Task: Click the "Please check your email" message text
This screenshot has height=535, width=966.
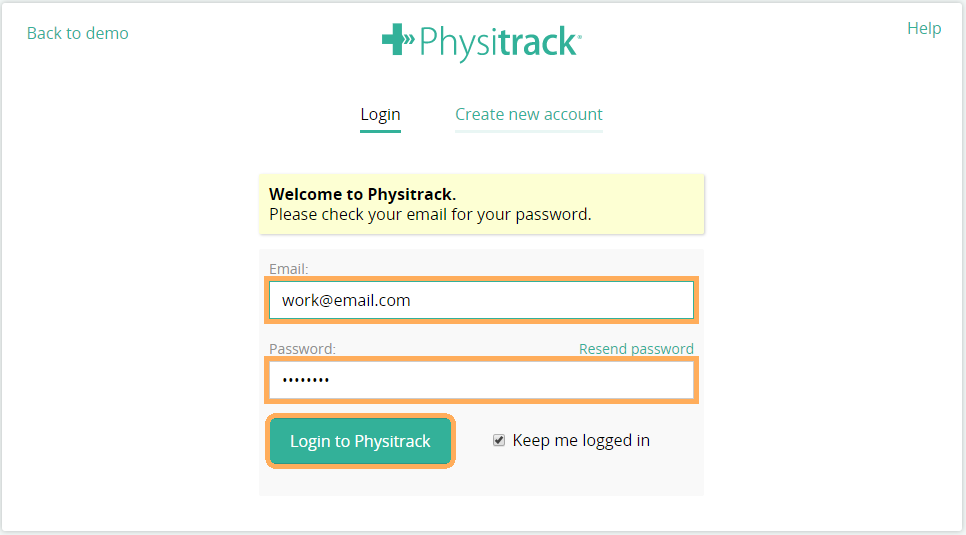Action: [430, 214]
